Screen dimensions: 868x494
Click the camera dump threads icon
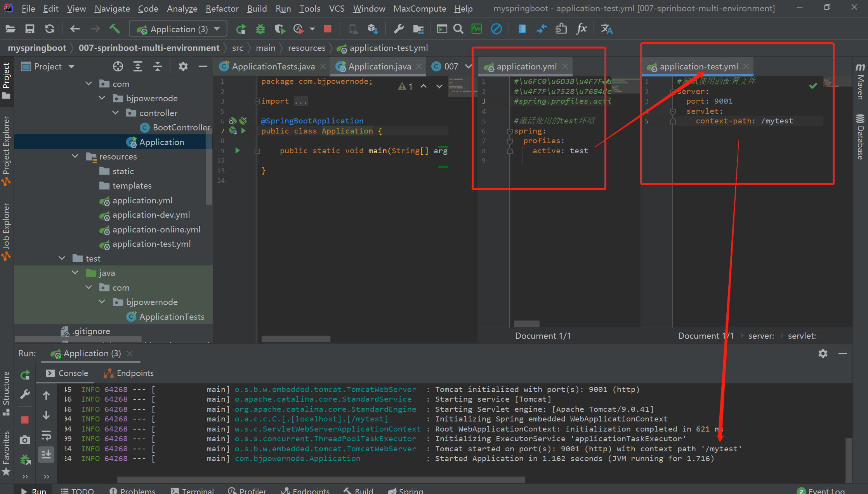click(x=25, y=440)
